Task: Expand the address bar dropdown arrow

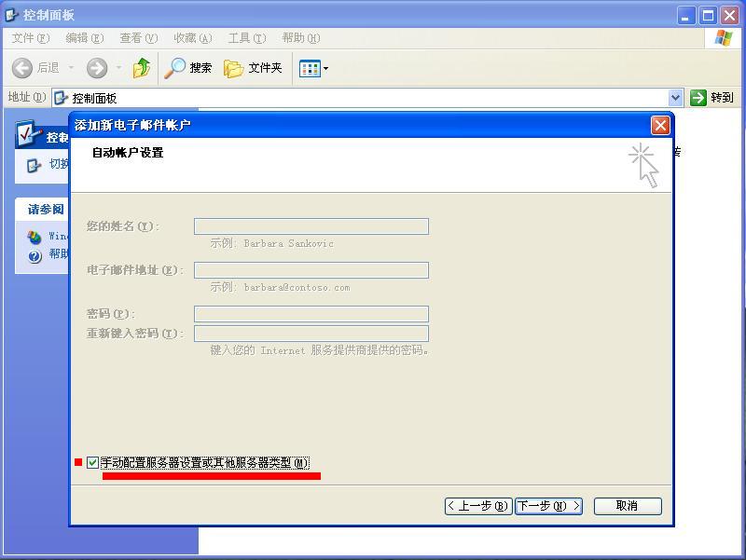Action: coord(676,98)
